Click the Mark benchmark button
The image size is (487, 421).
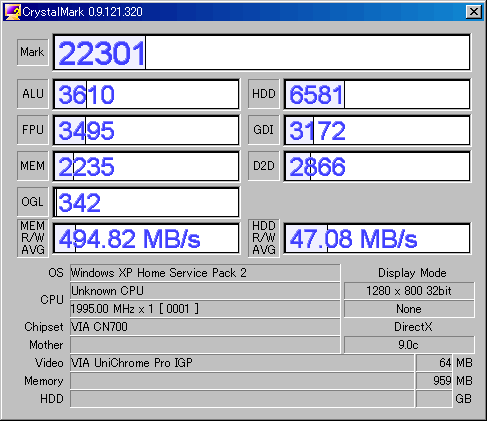33,52
